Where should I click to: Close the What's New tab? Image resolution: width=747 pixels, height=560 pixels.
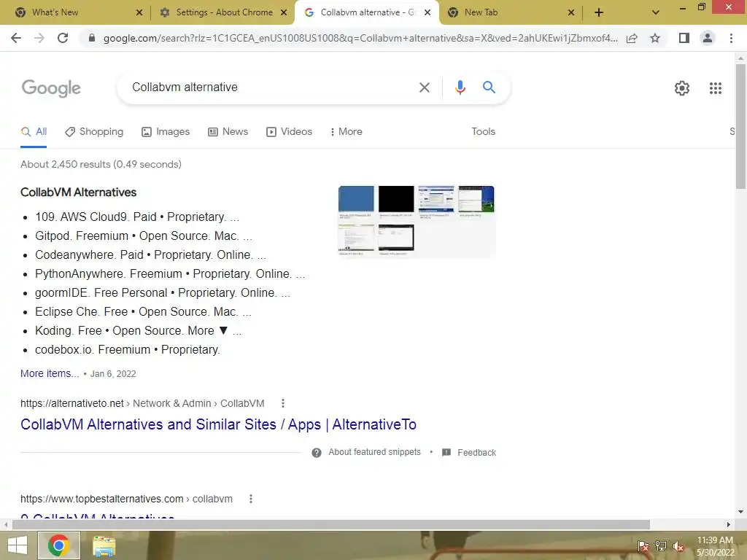point(139,12)
